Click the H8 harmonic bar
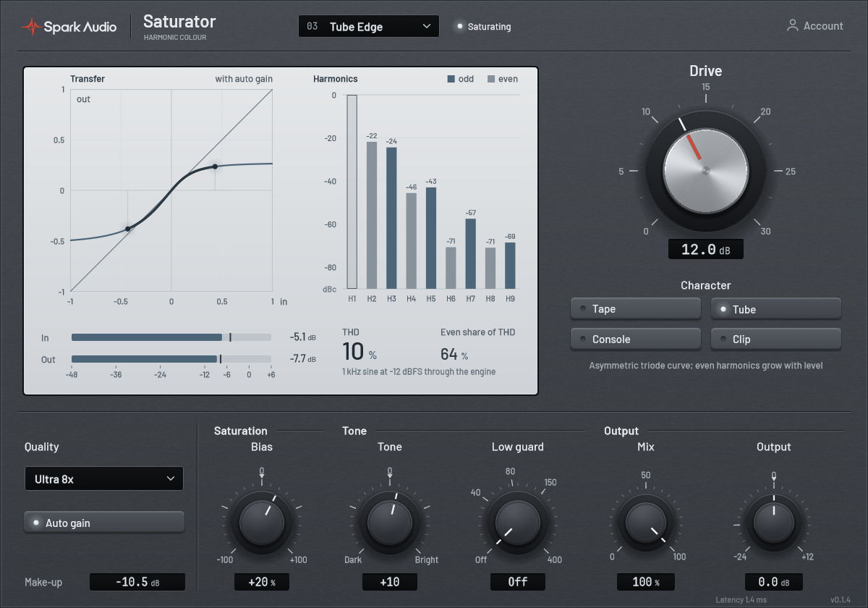 click(490, 269)
